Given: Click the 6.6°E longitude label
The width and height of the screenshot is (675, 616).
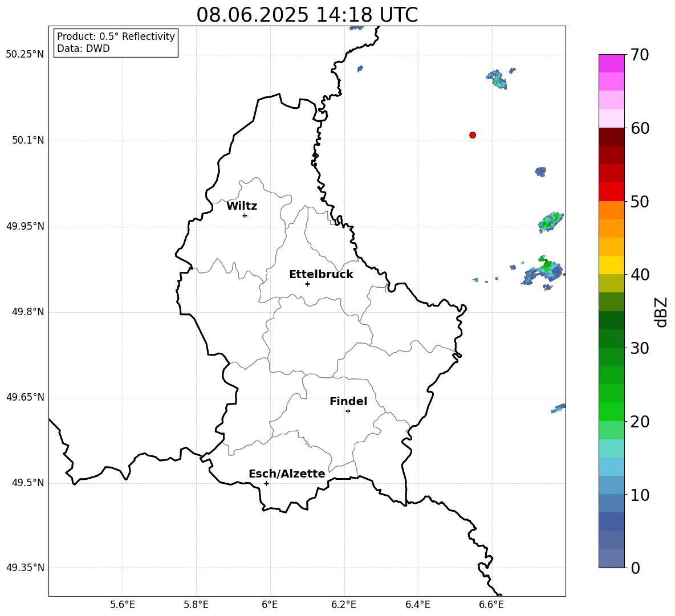Looking at the screenshot, I should click(x=491, y=605).
